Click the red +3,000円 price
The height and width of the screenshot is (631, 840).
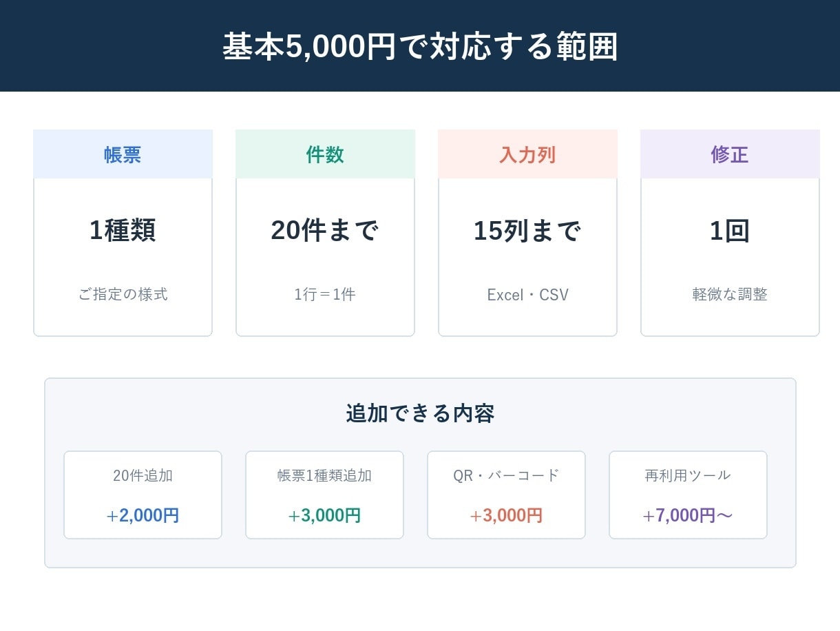[x=506, y=515]
